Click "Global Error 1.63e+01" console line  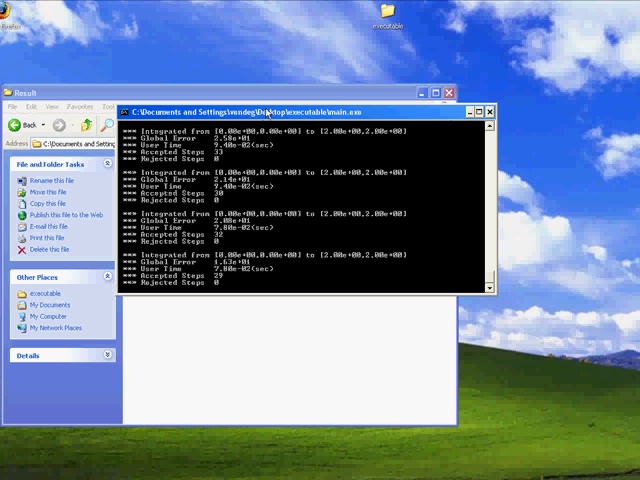[x=187, y=262]
